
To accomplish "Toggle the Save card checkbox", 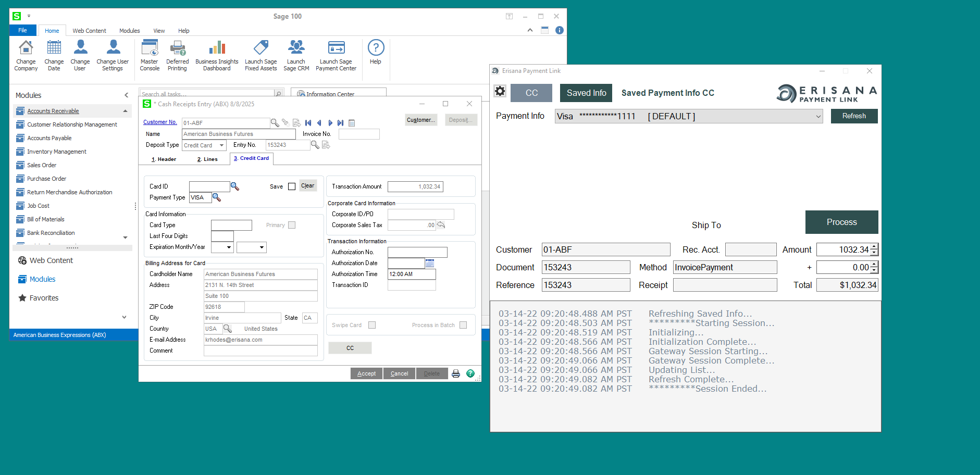I will pos(292,186).
